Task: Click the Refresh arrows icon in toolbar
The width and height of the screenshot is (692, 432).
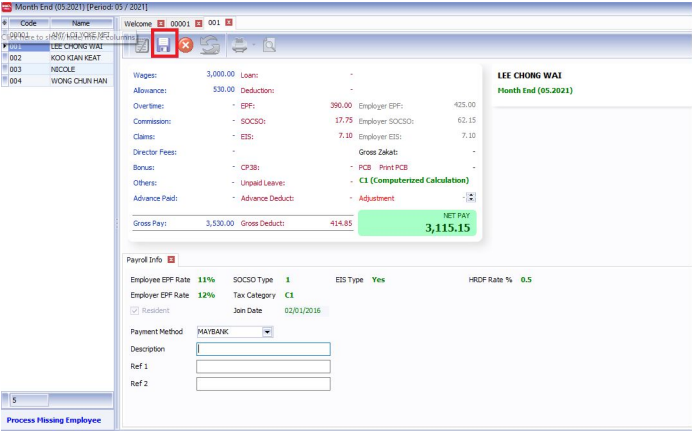Action: 209,45
